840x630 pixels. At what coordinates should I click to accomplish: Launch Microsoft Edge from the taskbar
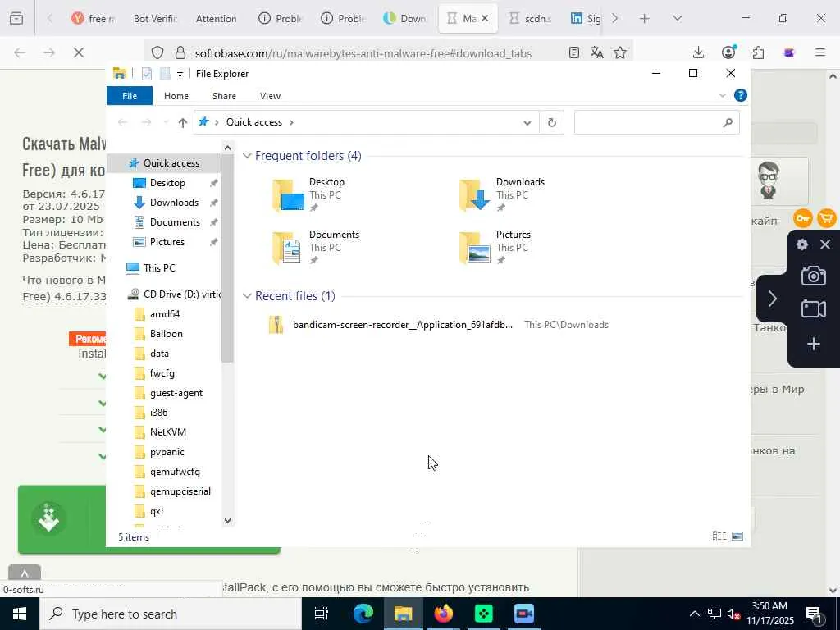(363, 614)
